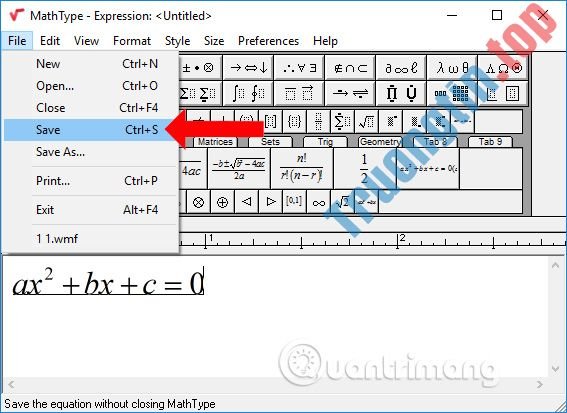Open the labeled arrow templates palette
Viewport: 567px width, 413px height.
[350, 93]
